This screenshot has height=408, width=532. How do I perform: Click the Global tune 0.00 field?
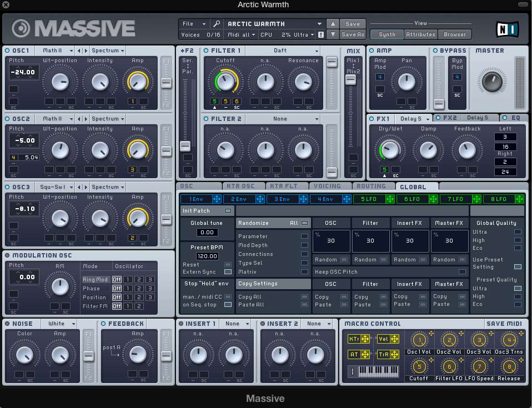click(x=207, y=233)
